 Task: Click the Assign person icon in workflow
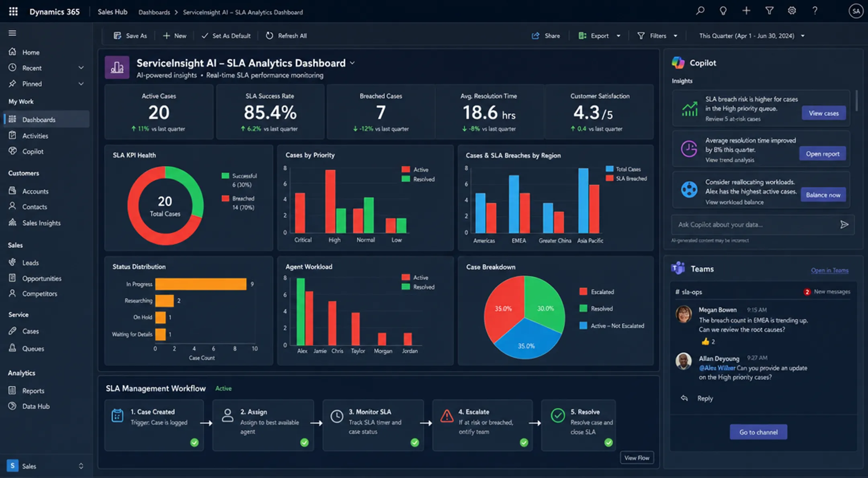tap(227, 415)
